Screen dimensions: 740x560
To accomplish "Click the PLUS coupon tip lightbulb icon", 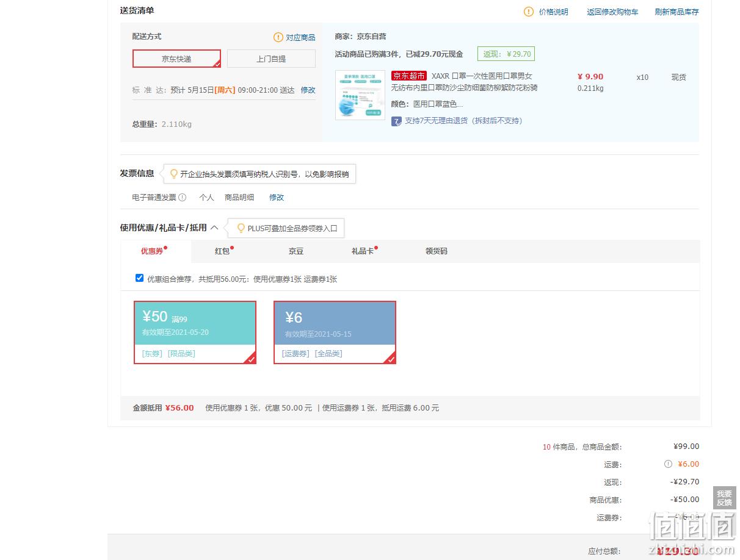I will (241, 228).
